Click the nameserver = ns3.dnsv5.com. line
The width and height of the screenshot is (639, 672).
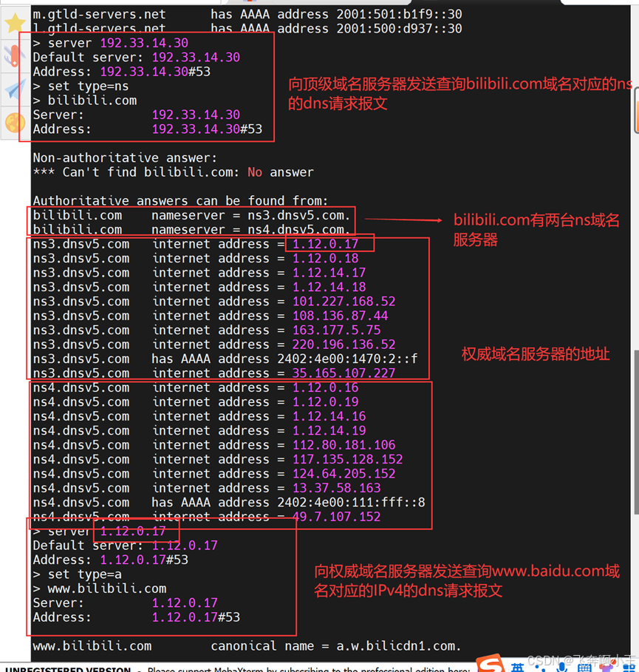pyautogui.click(x=191, y=215)
